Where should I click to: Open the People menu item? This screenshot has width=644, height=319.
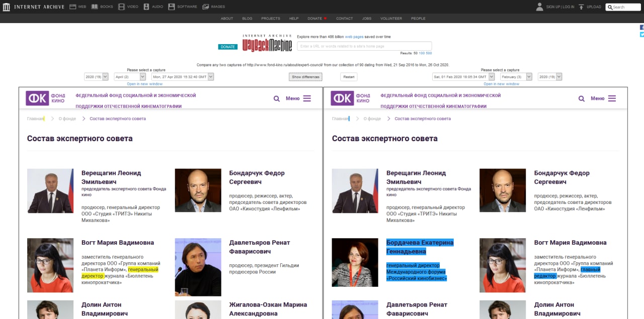pyautogui.click(x=418, y=19)
